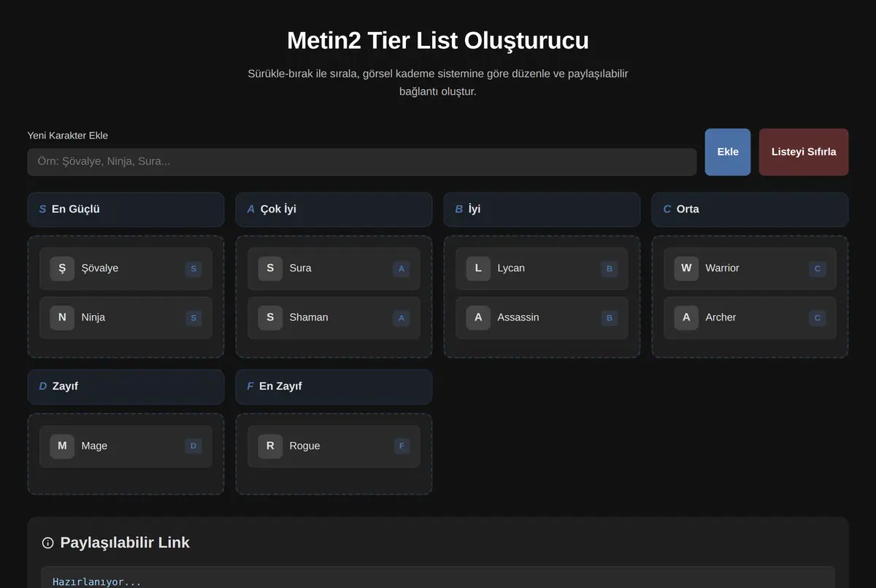Click the D tier badge on Mage card
Image resolution: width=876 pixels, height=588 pixels.
click(x=193, y=446)
